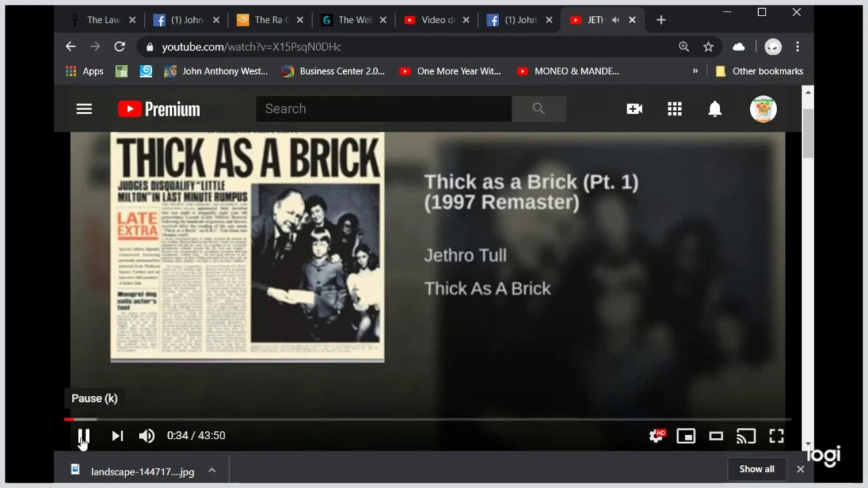Click the Jethro Tull artist text
Image resolution: width=868 pixels, height=488 pixels.
point(465,256)
